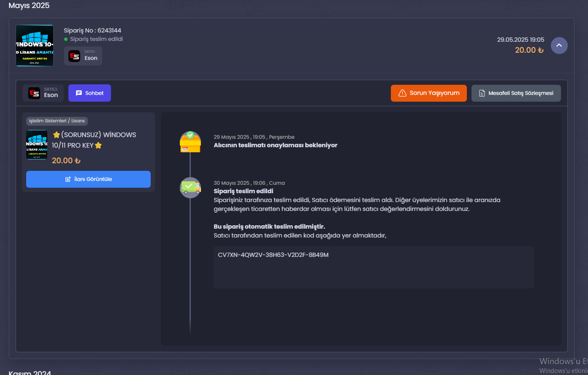
Task: Click the Mayıs 2025 month heading
Action: (x=29, y=5)
